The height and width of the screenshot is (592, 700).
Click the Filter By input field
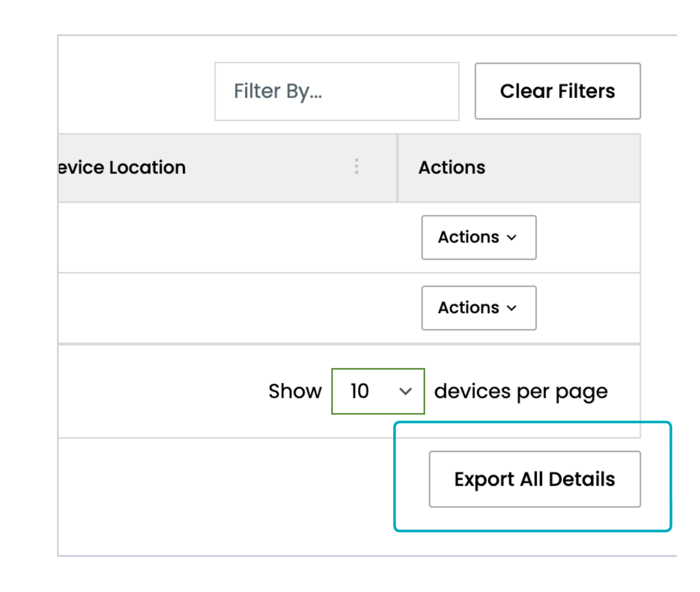click(x=337, y=91)
